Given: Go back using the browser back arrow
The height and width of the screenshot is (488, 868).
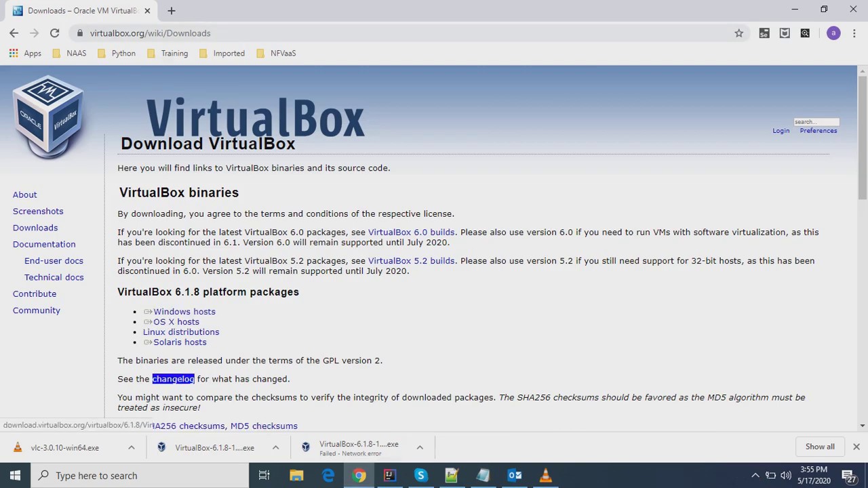Looking at the screenshot, I should [x=14, y=33].
